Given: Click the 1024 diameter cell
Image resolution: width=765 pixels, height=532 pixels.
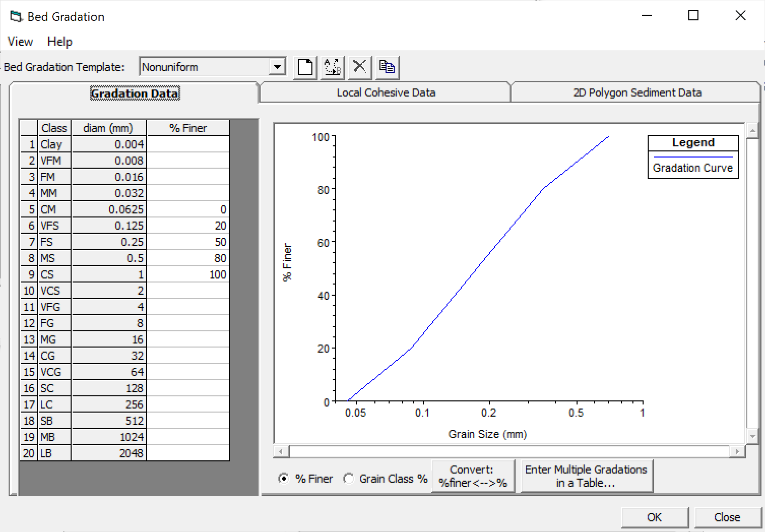Looking at the screenshot, I should [109, 437].
